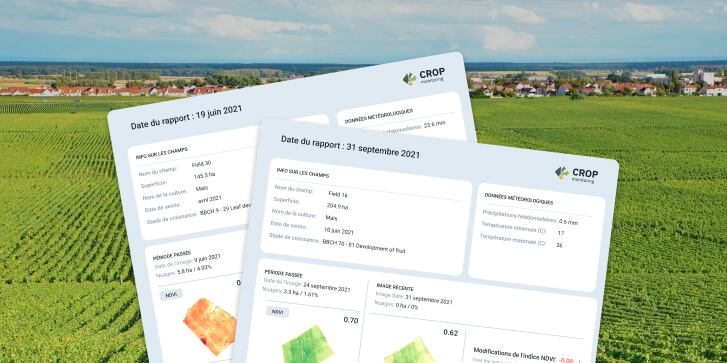Click the report date 31 septembre 2021 heading
Image resolution: width=727 pixels, height=363 pixels.
[x=350, y=146]
